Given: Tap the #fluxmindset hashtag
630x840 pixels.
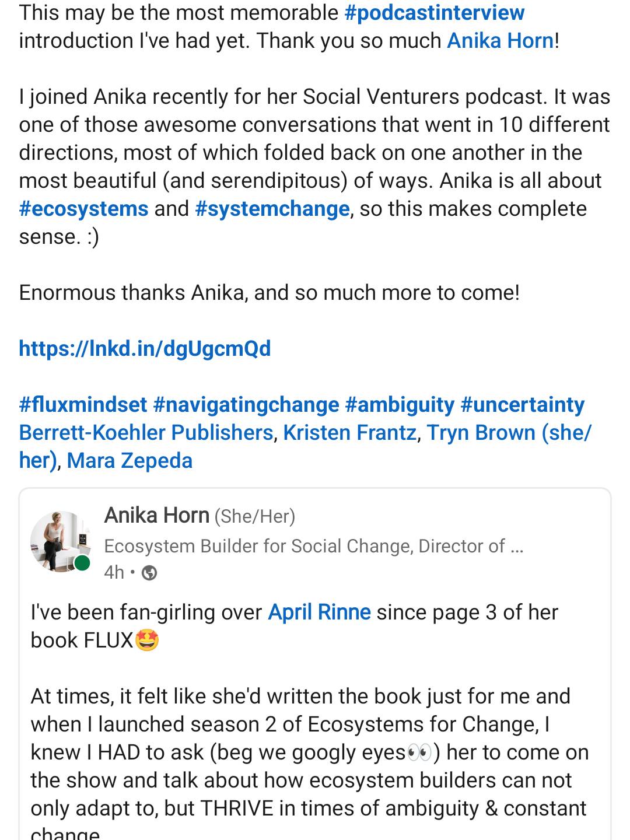Looking at the screenshot, I should coord(83,405).
